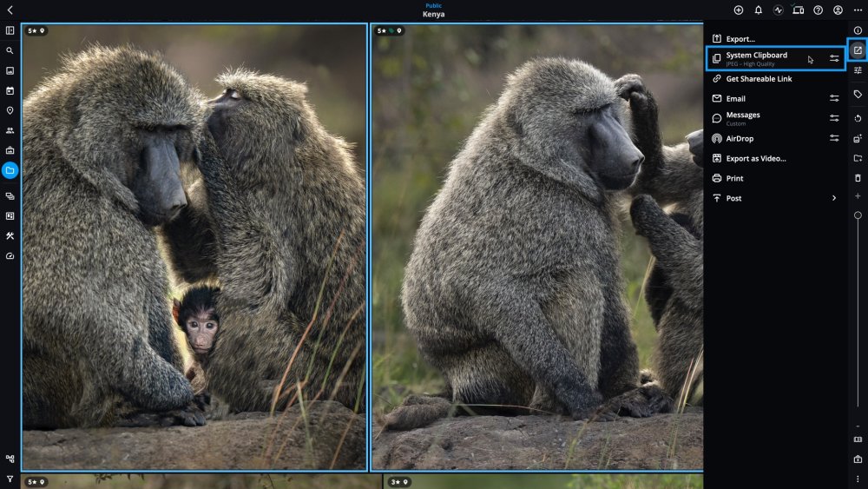Toggle the left sidebar panel icon

tap(10, 30)
